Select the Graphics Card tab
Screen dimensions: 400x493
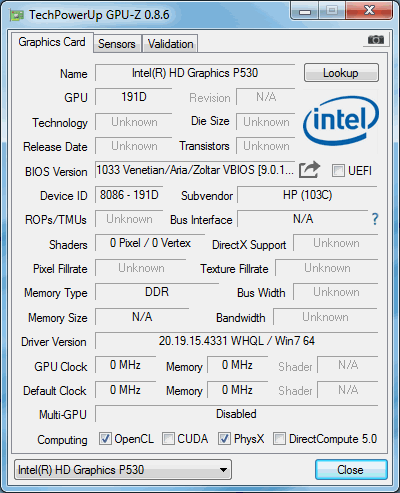pos(52,42)
